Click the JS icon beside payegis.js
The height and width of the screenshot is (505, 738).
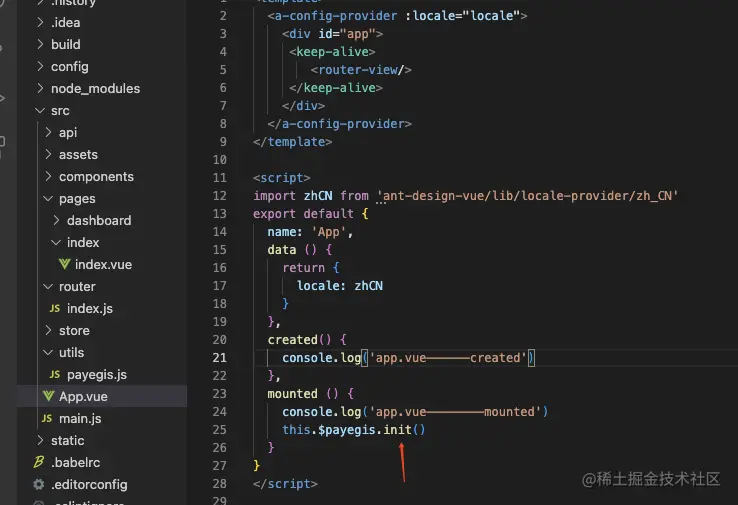(x=55, y=374)
